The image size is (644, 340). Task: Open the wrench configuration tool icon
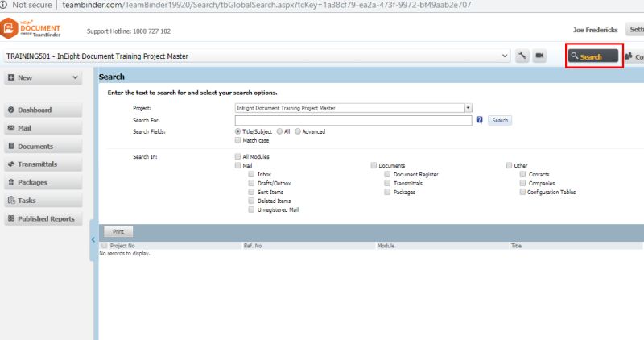(x=522, y=56)
